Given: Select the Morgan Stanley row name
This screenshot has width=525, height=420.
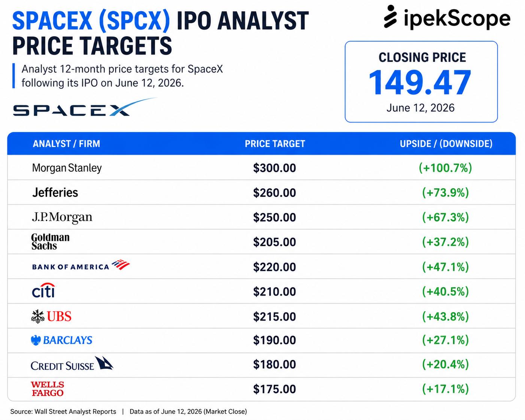Looking at the screenshot, I should tap(67, 168).
